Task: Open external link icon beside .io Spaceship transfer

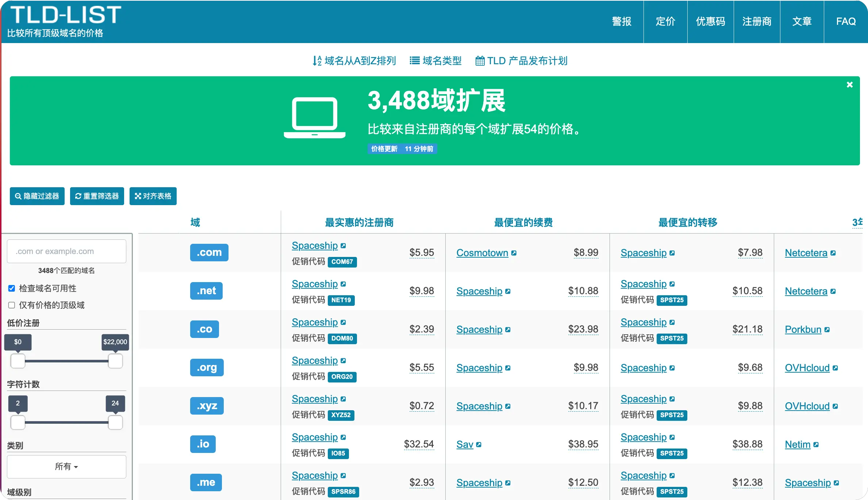Action: click(x=672, y=437)
